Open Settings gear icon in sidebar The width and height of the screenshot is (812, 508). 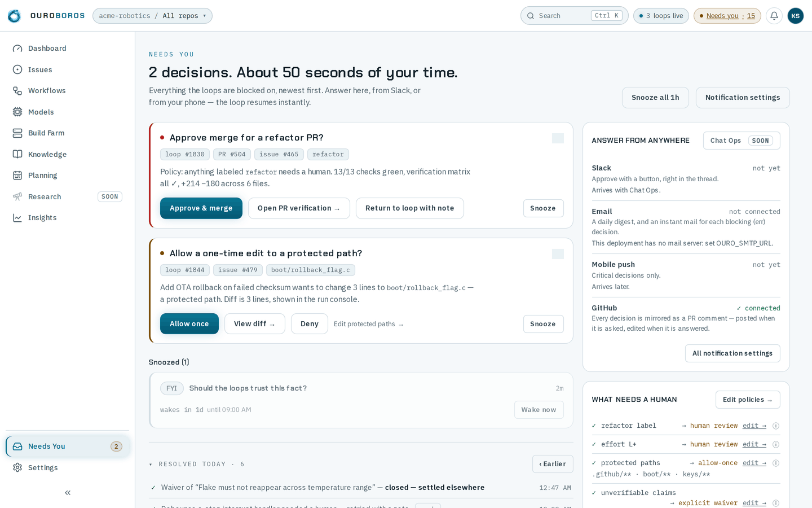17,467
